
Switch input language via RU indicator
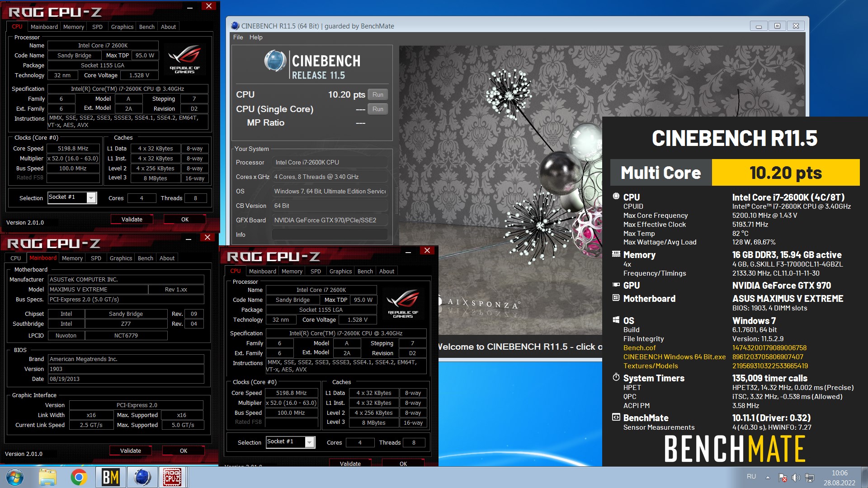pos(751,477)
